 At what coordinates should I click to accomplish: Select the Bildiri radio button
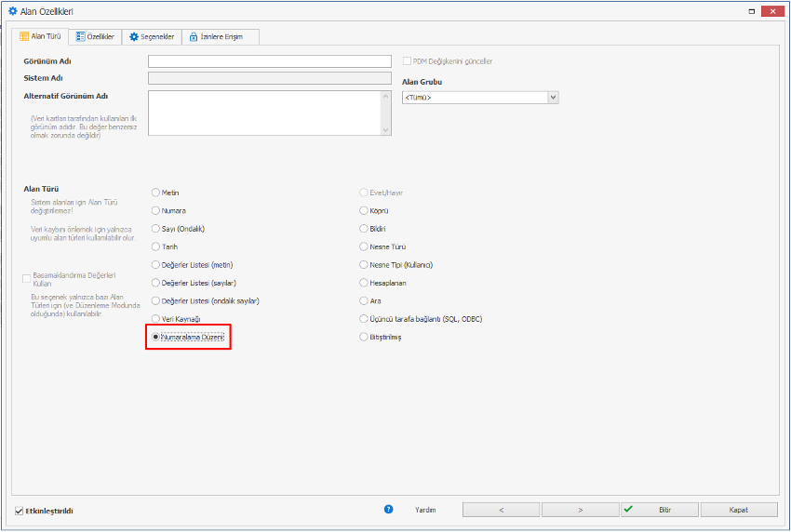363,229
